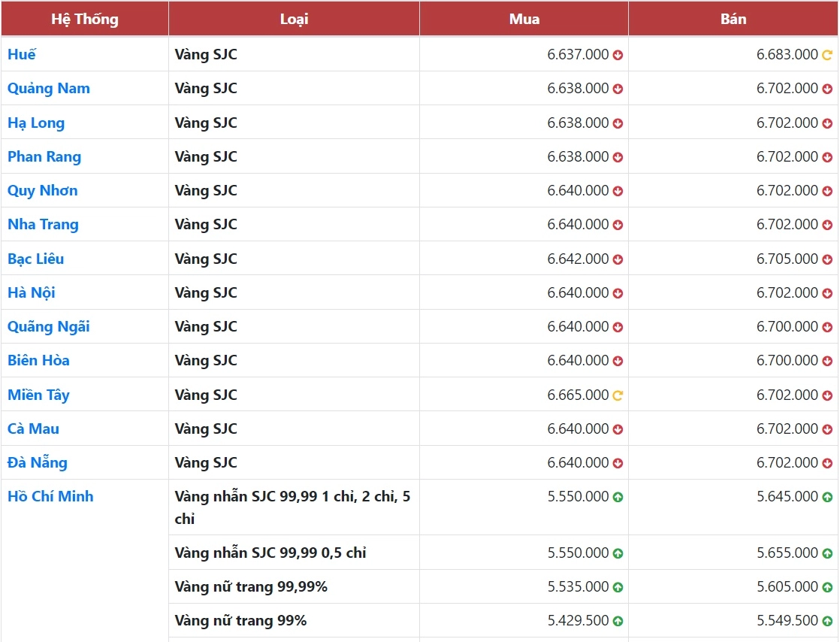
Task: Click the red down arrow beside Quảng Ngãi 6.700.000
Action: coord(827,328)
